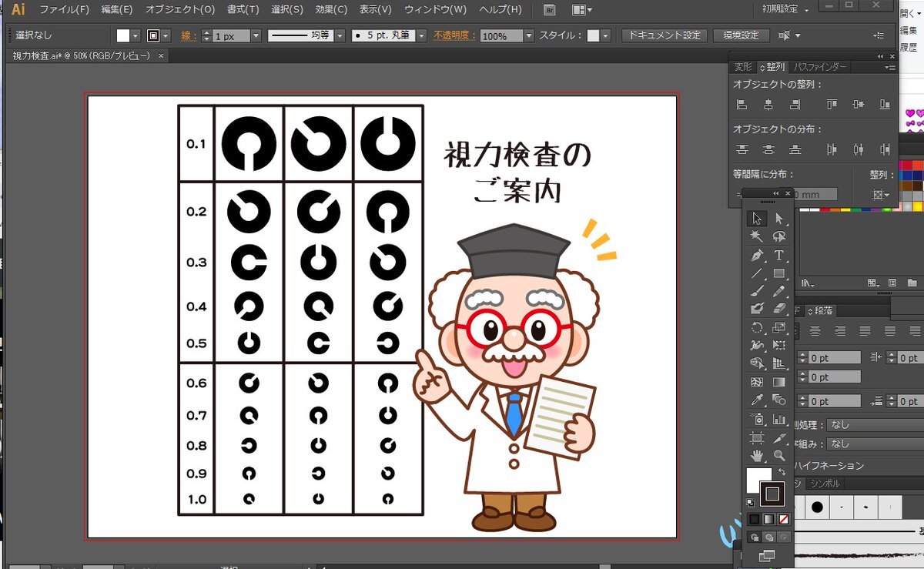Pick the Gradient tool

(x=779, y=382)
